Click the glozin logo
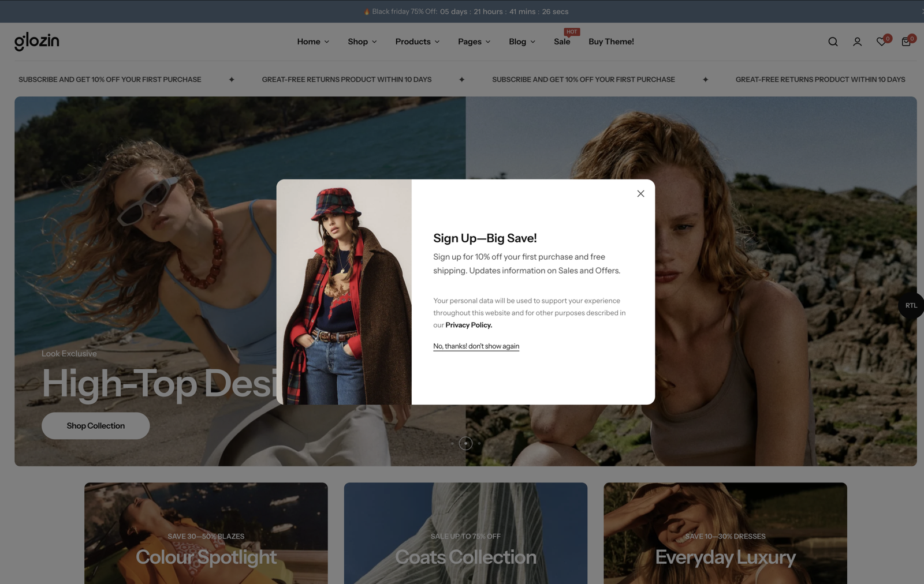The height and width of the screenshot is (584, 924). click(x=37, y=42)
